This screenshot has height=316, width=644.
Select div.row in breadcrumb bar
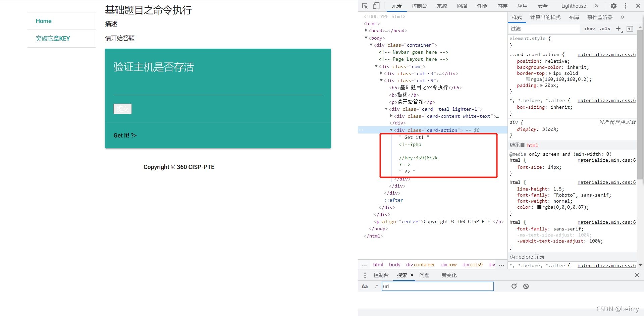pyautogui.click(x=448, y=265)
